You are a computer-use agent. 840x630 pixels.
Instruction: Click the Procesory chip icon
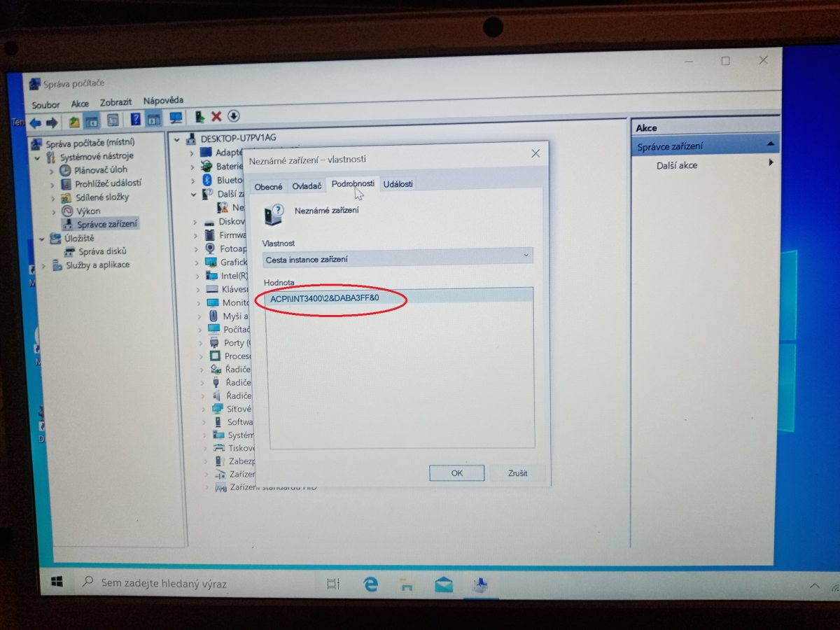213,356
